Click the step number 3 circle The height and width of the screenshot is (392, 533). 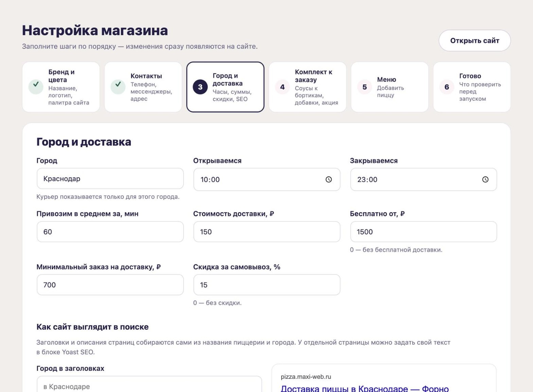[x=200, y=87]
